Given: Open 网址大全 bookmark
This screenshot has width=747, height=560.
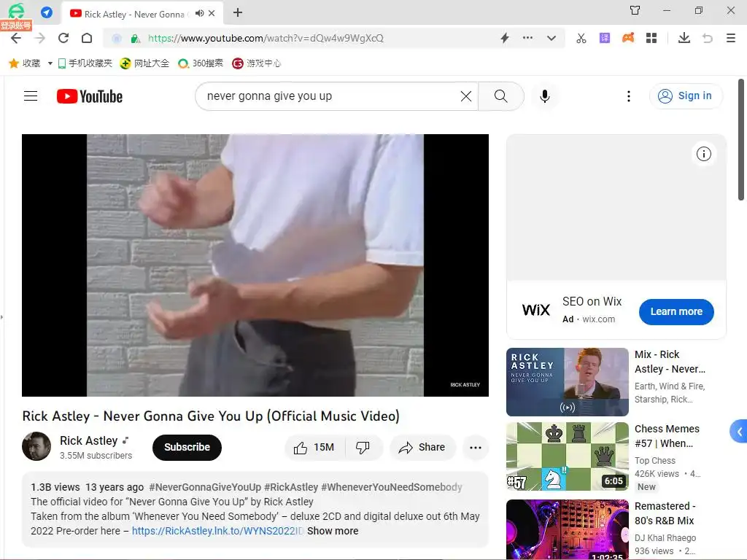Looking at the screenshot, I should tap(144, 63).
